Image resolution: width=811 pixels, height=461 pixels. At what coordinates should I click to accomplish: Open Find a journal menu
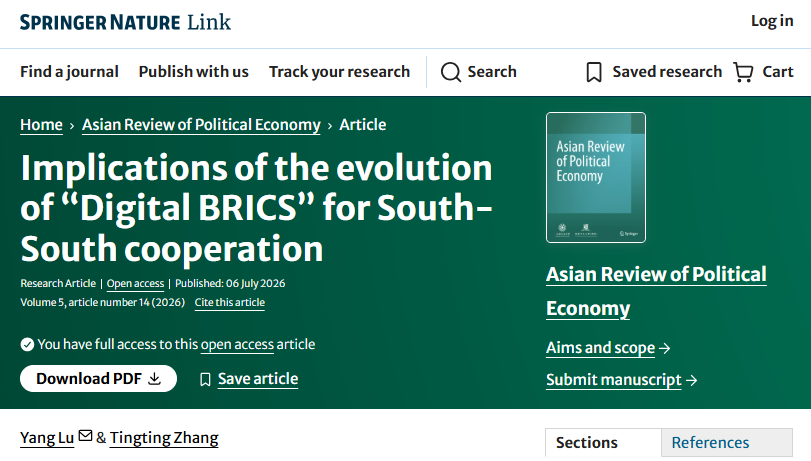coord(69,71)
